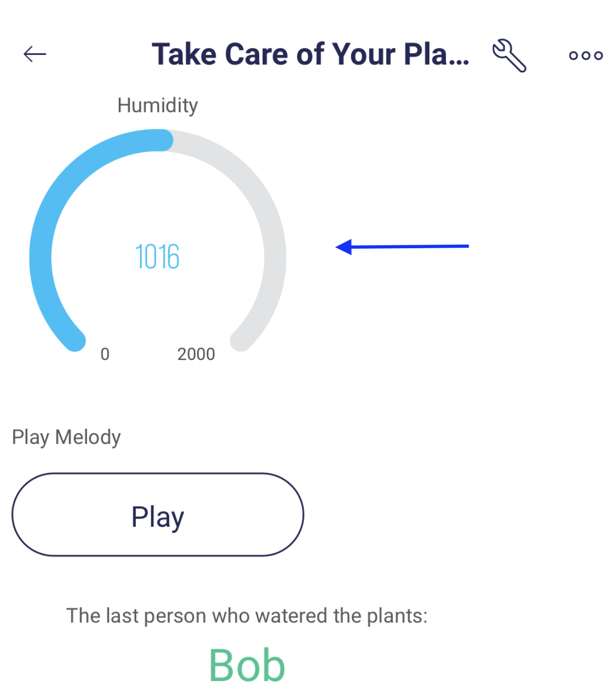This screenshot has height=700, width=614.
Task: Click the gauge maximum label 2000
Action: point(196,354)
